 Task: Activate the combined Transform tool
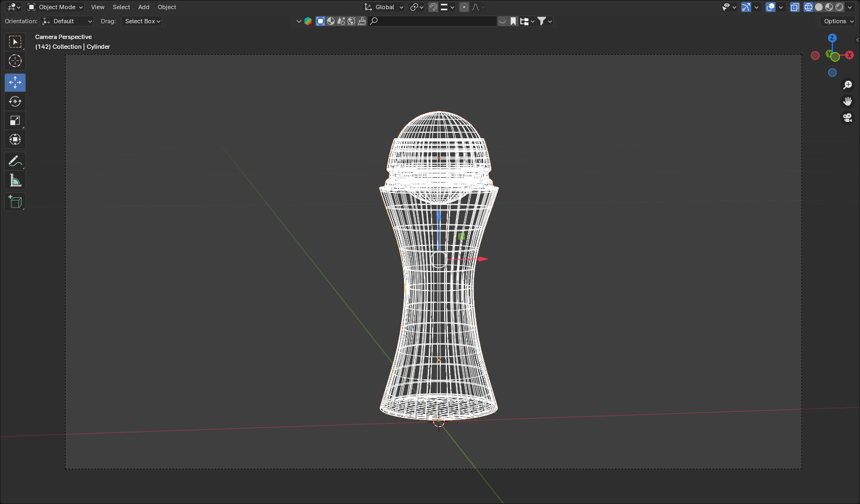pos(15,139)
